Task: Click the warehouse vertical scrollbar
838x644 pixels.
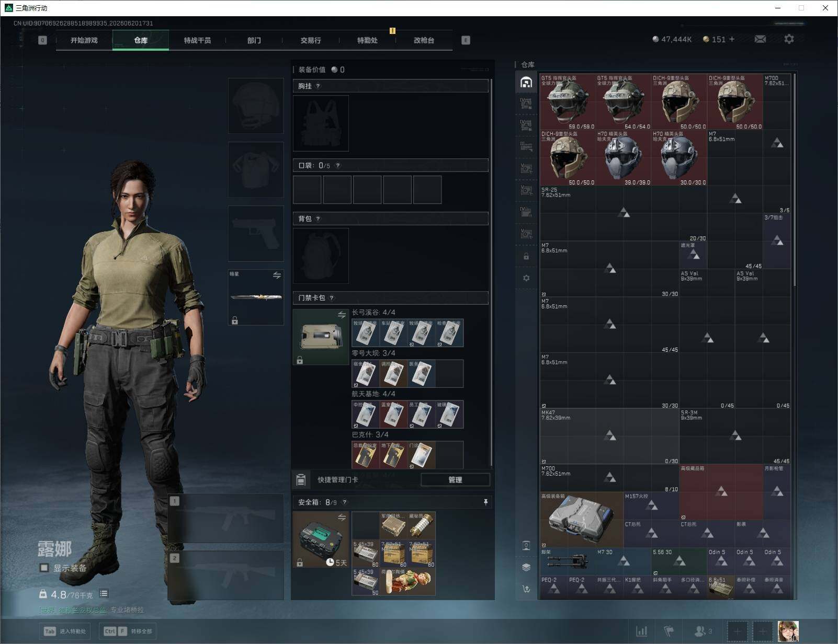Action: click(x=795, y=179)
